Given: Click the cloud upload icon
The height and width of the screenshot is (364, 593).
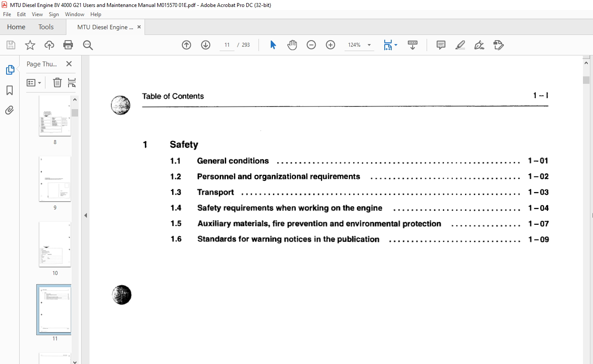Looking at the screenshot, I should [49, 45].
